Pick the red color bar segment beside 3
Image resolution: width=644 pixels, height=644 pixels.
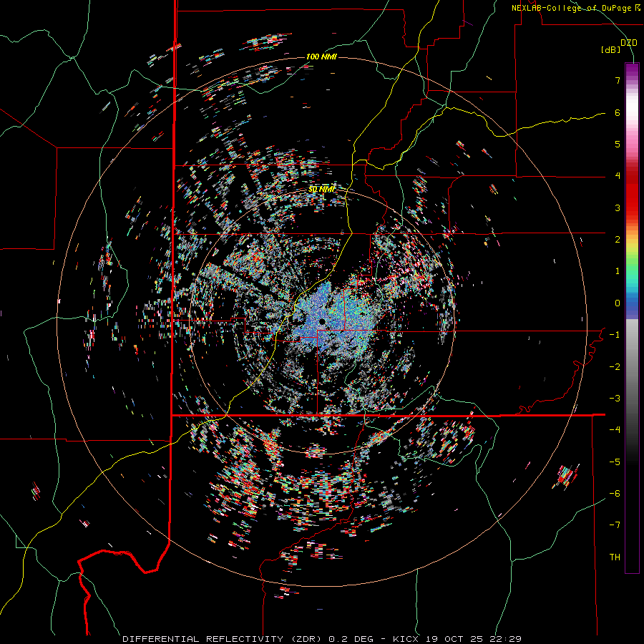click(632, 208)
